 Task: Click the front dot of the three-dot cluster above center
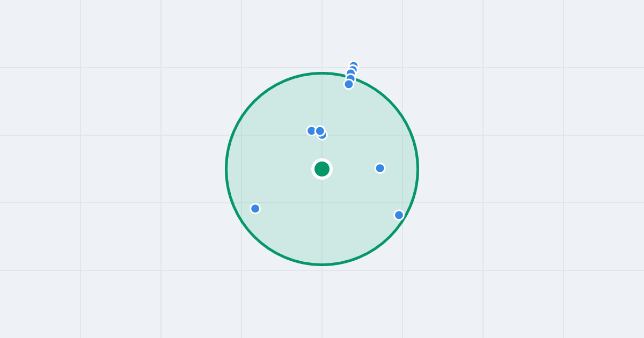point(320,131)
